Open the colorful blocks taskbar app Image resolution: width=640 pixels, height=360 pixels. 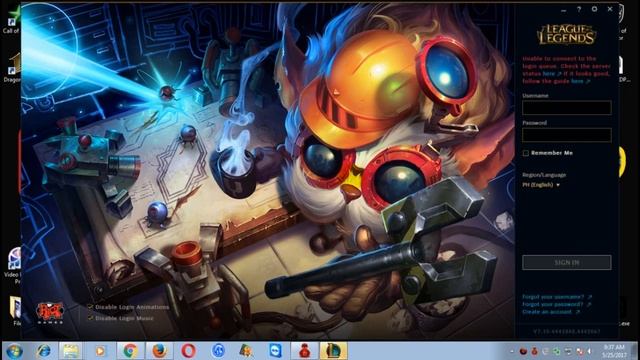[246, 351]
